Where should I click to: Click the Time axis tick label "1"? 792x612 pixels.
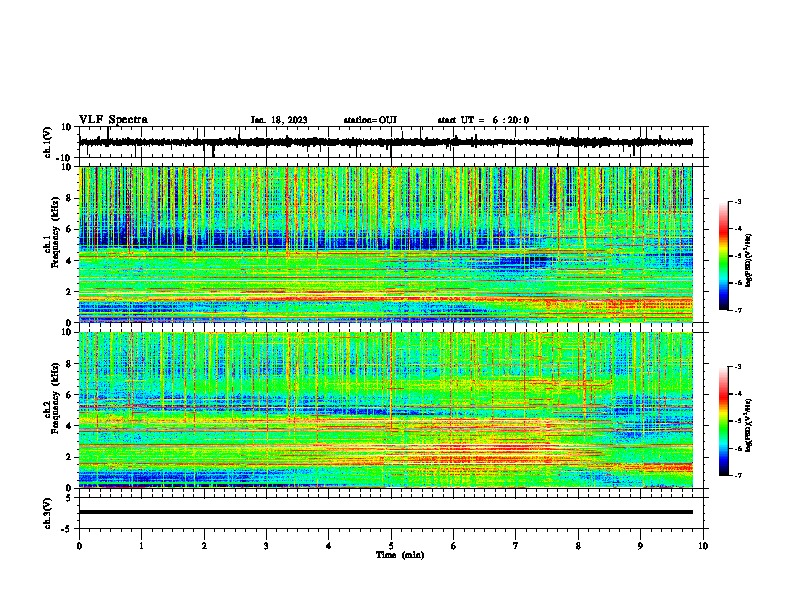coord(141,546)
